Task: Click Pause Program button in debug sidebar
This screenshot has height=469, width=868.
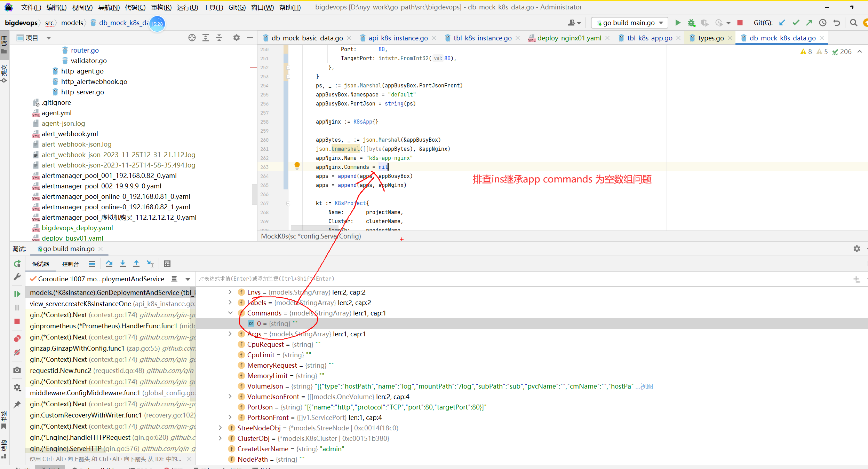Action: 17,307
